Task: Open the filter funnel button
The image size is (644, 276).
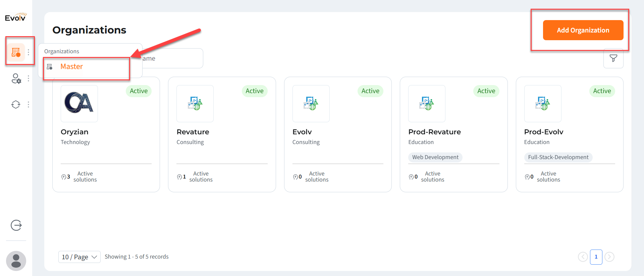Action: 613,58
